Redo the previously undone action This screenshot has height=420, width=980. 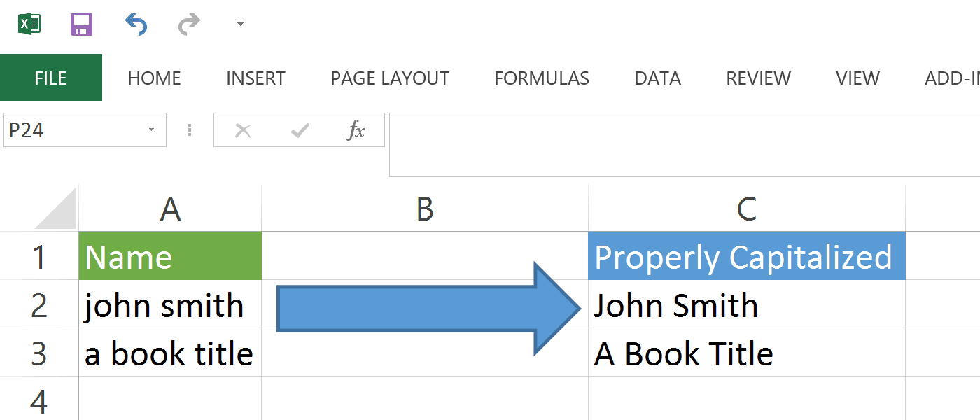pos(189,24)
